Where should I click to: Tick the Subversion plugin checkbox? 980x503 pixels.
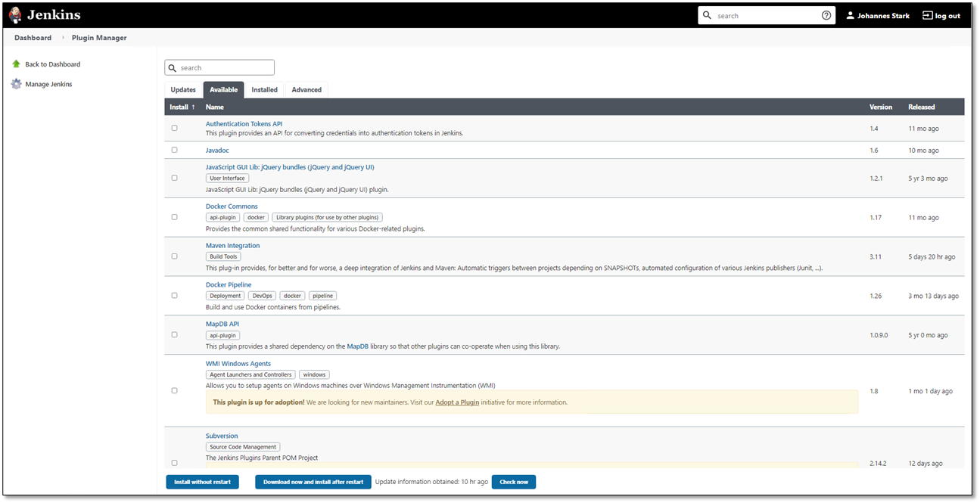174,463
